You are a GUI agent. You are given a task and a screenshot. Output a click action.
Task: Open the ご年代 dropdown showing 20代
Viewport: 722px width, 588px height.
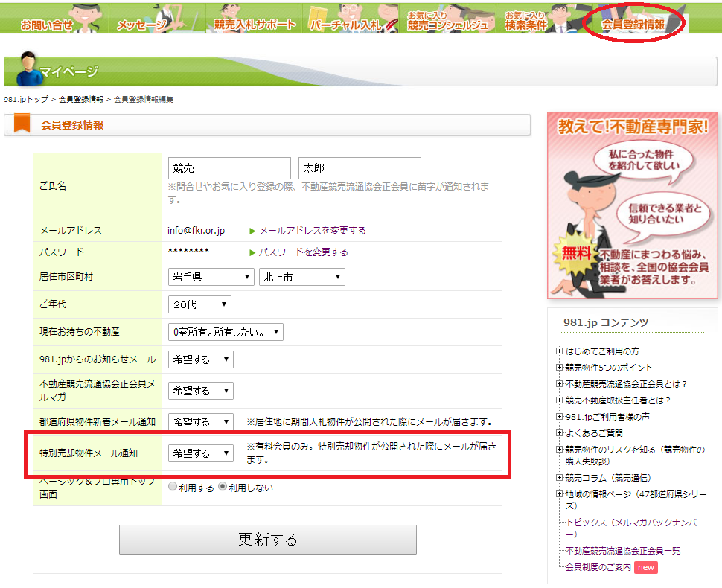199,304
